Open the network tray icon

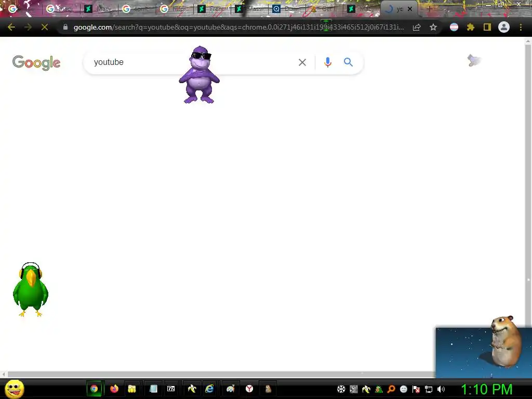pos(429,389)
